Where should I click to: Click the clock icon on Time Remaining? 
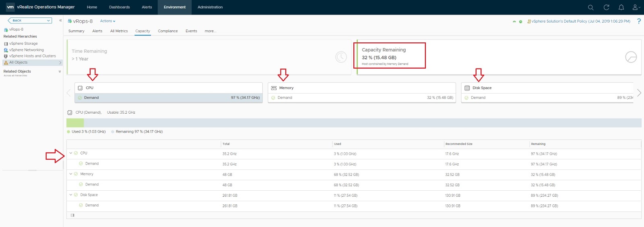point(341,57)
